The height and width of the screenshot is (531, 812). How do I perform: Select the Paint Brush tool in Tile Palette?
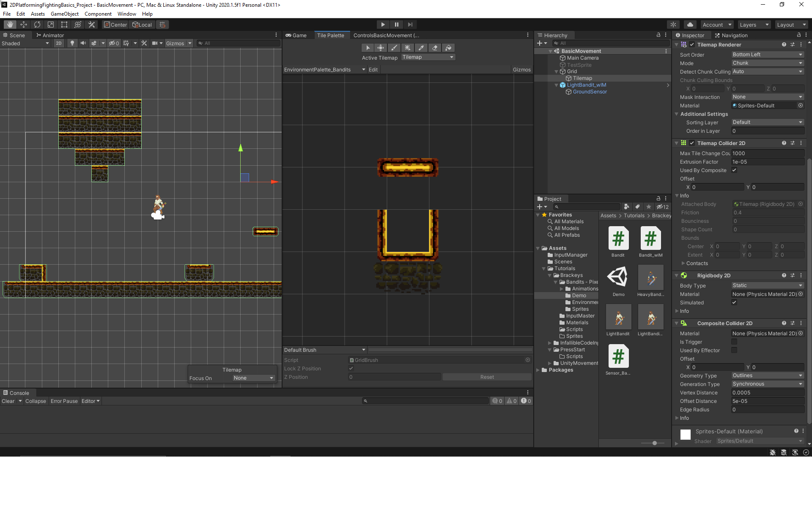coord(394,48)
